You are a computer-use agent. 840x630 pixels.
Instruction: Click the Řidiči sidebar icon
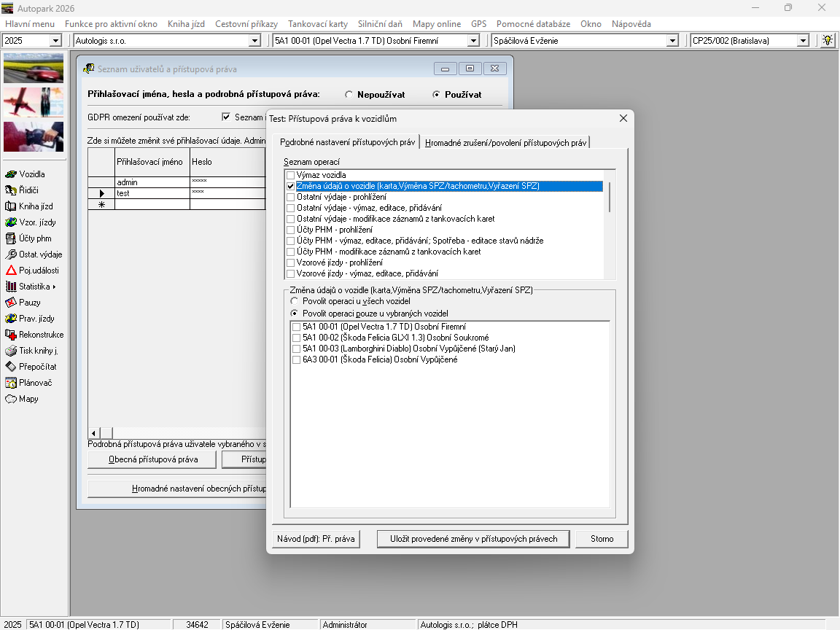pyautogui.click(x=12, y=190)
